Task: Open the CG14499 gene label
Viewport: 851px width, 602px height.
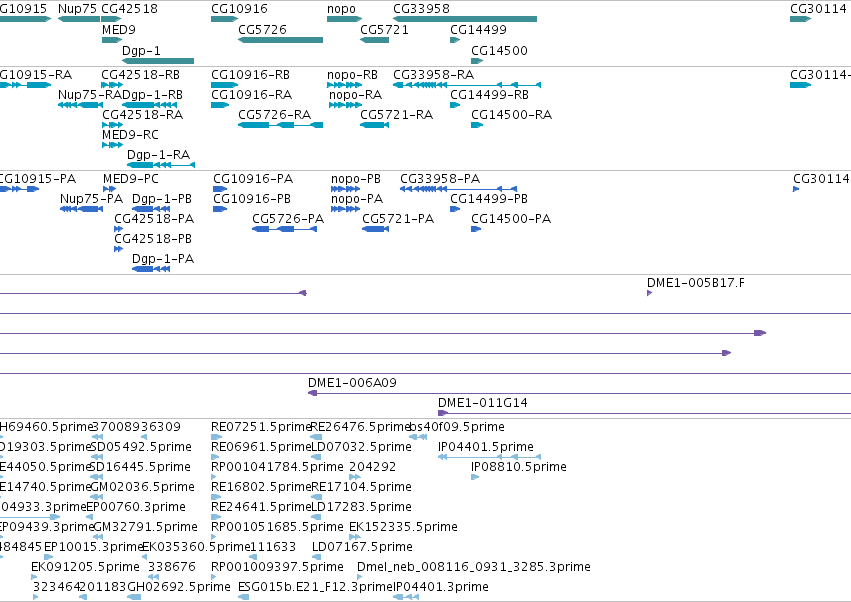Action: [x=478, y=29]
